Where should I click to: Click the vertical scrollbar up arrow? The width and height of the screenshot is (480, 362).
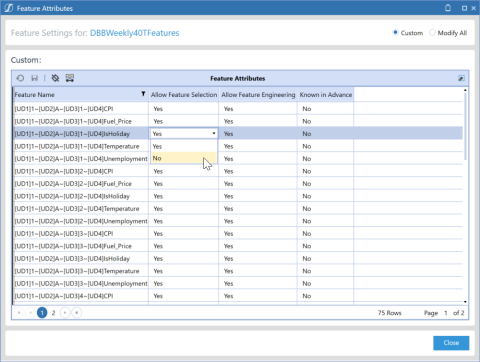[x=465, y=90]
